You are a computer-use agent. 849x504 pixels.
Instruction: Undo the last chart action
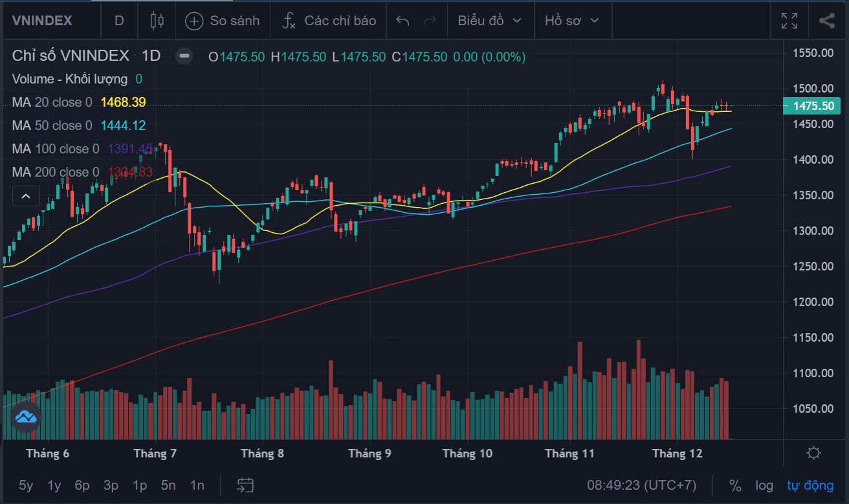(402, 21)
